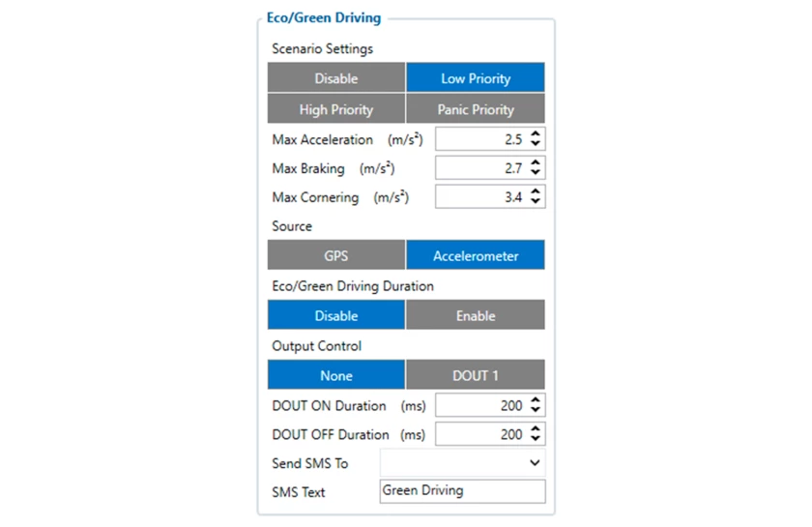Viewport: 812px width, 527px height.
Task: Increase DOUT ON Duration with up arrow
Action: click(x=536, y=400)
